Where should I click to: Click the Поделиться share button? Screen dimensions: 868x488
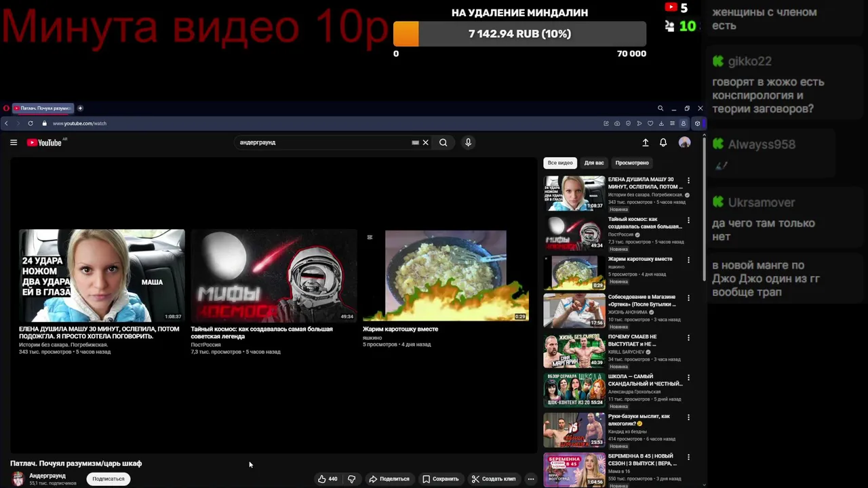point(389,479)
